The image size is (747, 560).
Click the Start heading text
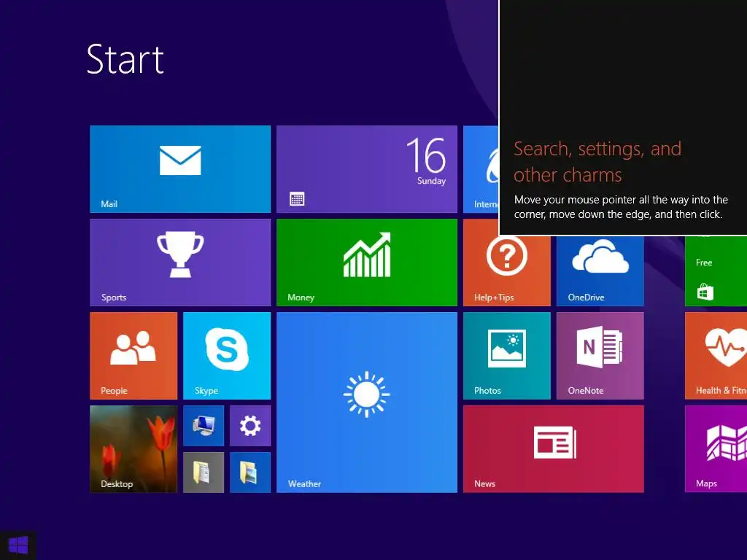tap(125, 59)
